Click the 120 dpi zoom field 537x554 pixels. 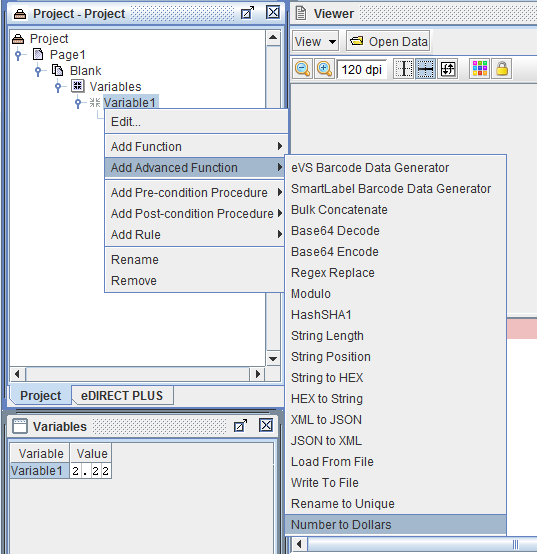(x=361, y=69)
